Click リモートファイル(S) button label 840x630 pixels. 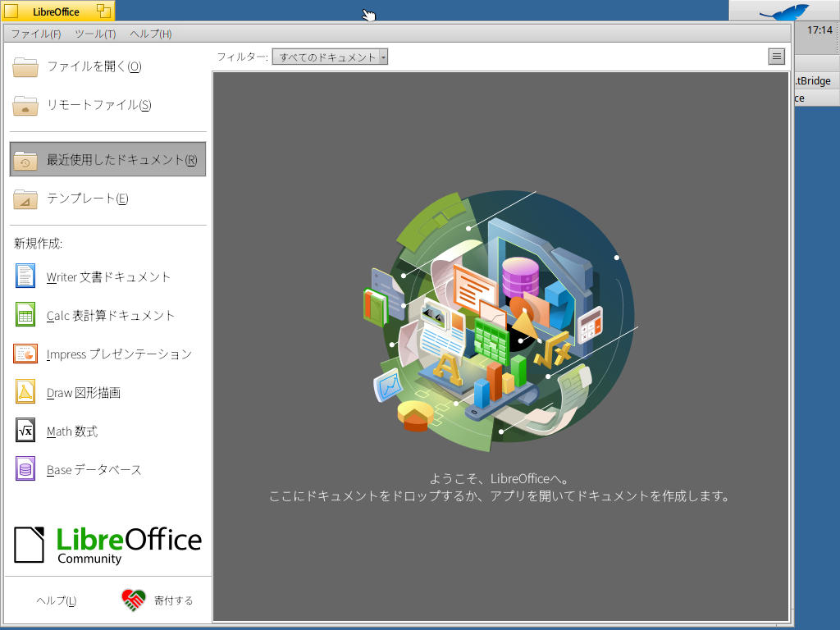99,105
